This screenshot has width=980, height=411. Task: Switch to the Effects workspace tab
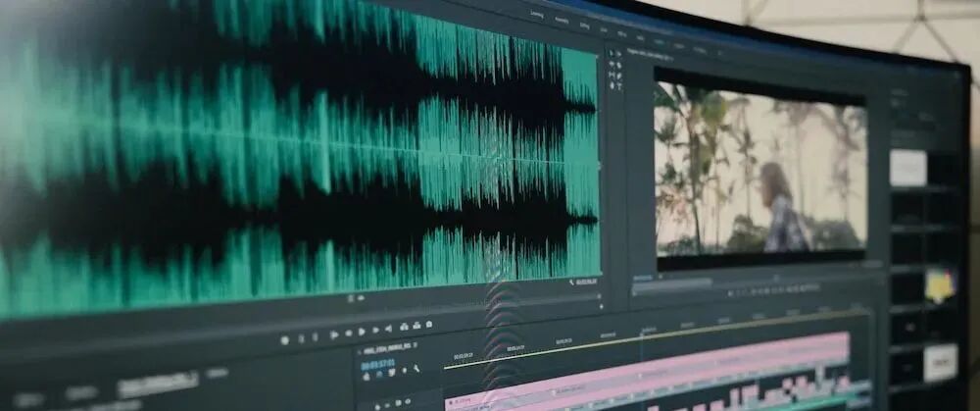(622, 33)
